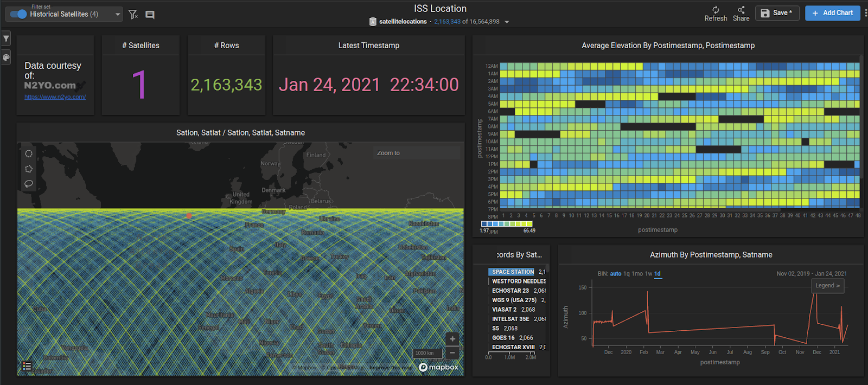Click the Mapbox logo

click(x=439, y=367)
